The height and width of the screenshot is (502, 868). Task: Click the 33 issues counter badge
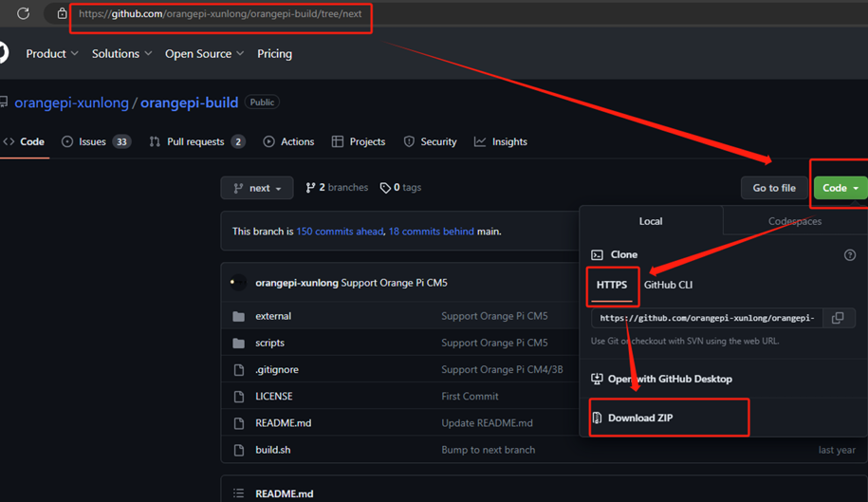click(121, 141)
